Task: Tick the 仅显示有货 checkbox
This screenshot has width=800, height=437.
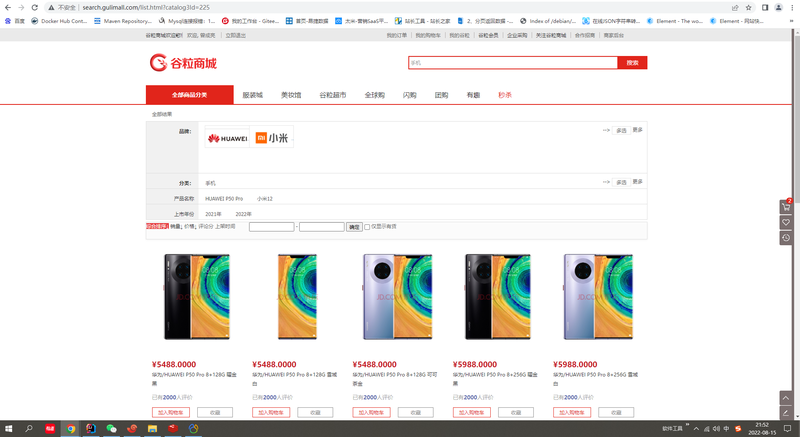Action: click(367, 227)
